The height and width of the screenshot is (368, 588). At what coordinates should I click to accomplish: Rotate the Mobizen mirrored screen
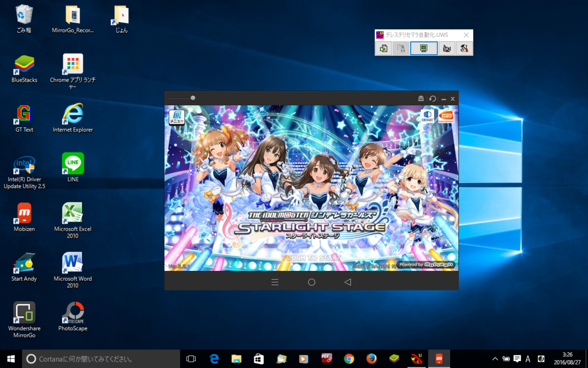432,98
